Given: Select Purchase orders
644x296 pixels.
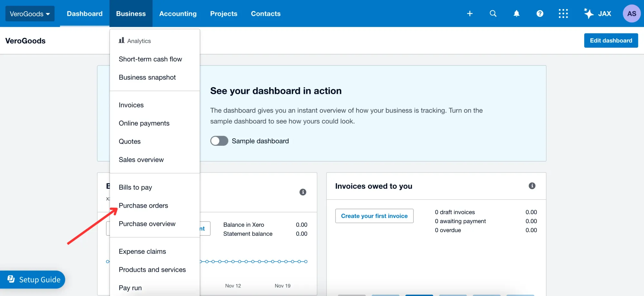Looking at the screenshot, I should point(155,206).
